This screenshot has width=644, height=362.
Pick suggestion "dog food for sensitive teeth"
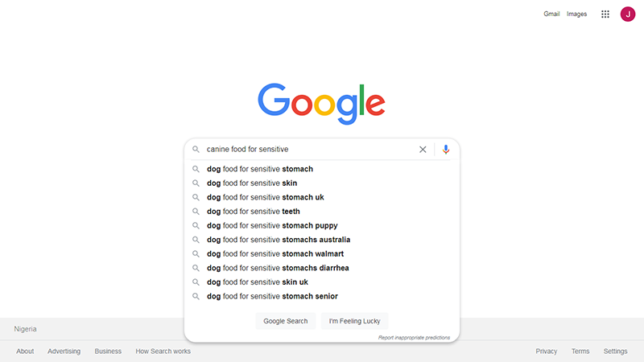[x=253, y=212]
